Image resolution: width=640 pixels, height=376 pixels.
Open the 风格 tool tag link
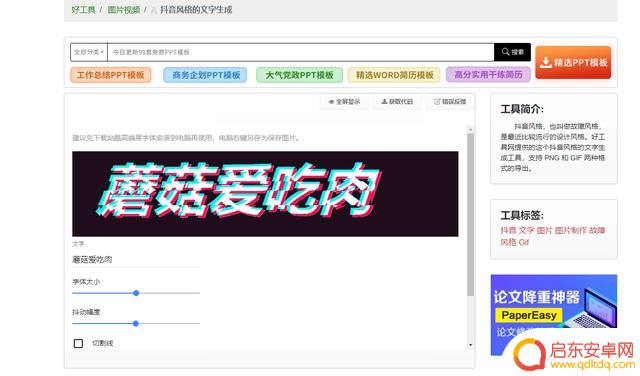pos(508,242)
